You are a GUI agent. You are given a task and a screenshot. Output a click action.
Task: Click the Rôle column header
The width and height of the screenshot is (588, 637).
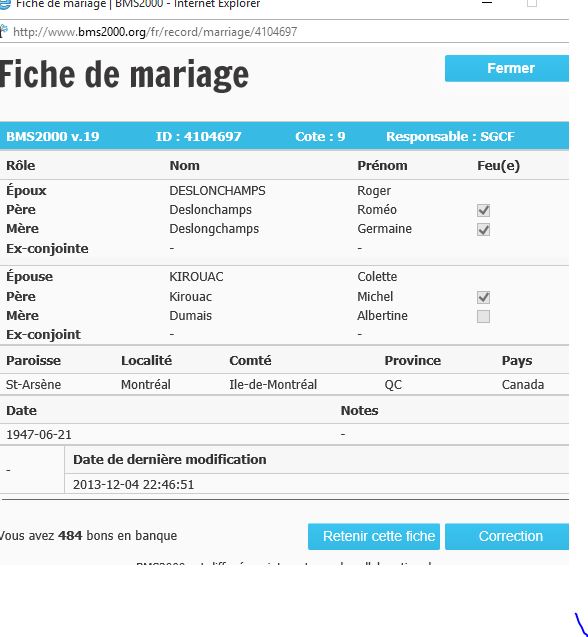coord(21,166)
